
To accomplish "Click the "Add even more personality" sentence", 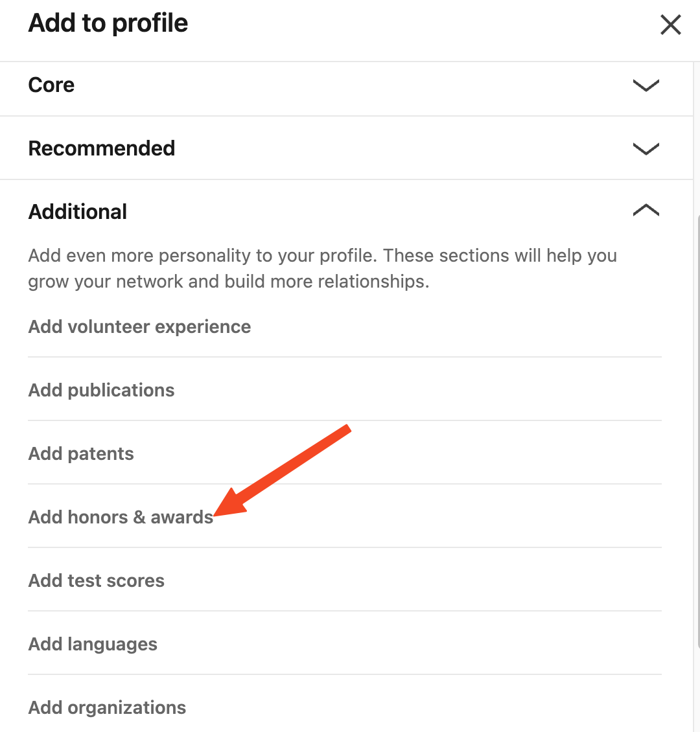I will 322,255.
